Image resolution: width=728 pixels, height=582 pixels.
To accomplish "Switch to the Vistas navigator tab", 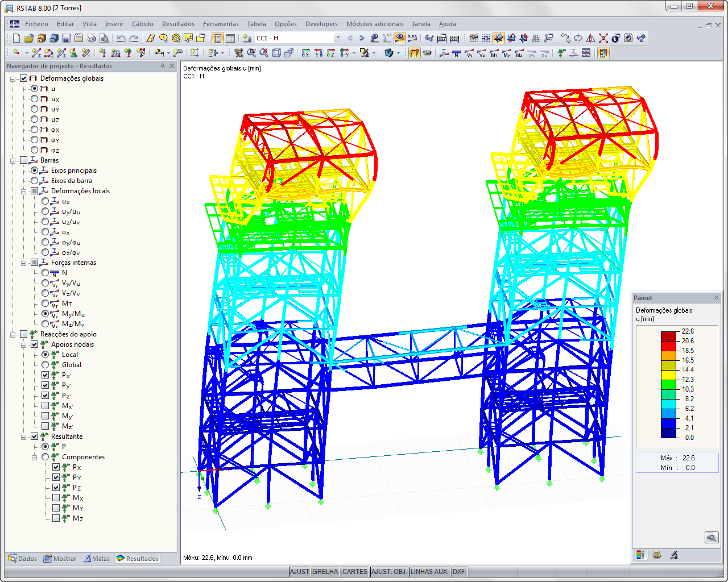I will click(97, 559).
